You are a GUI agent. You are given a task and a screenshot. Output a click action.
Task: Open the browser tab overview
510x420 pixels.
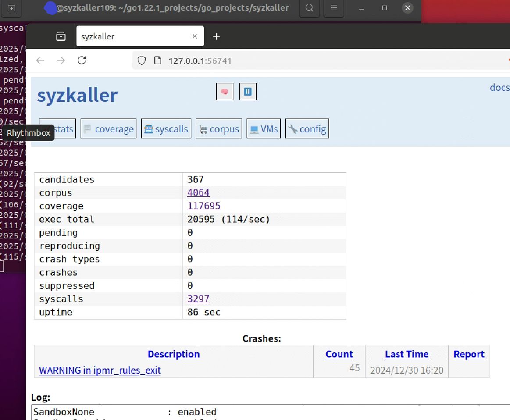coord(61,36)
